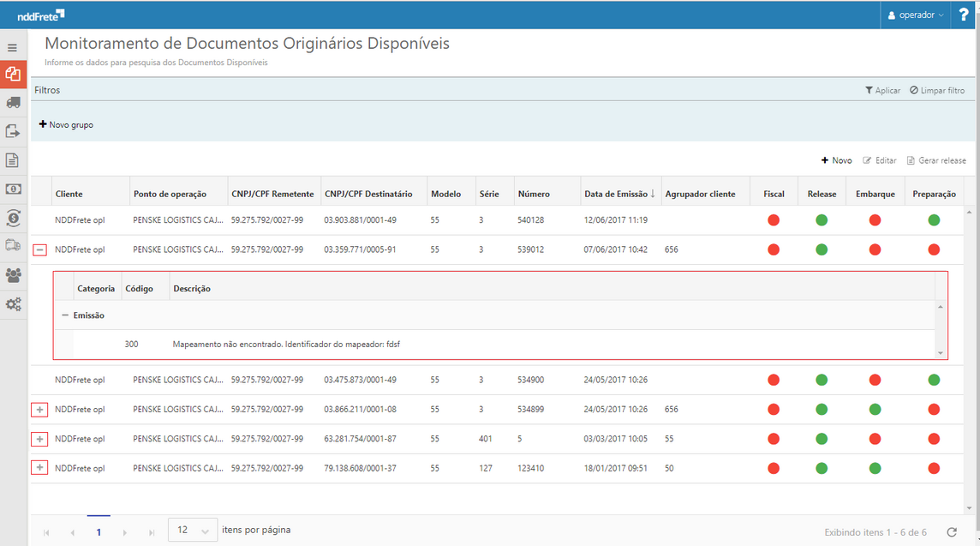Open the users group sidebar icon
The height and width of the screenshot is (546, 980).
12,275
